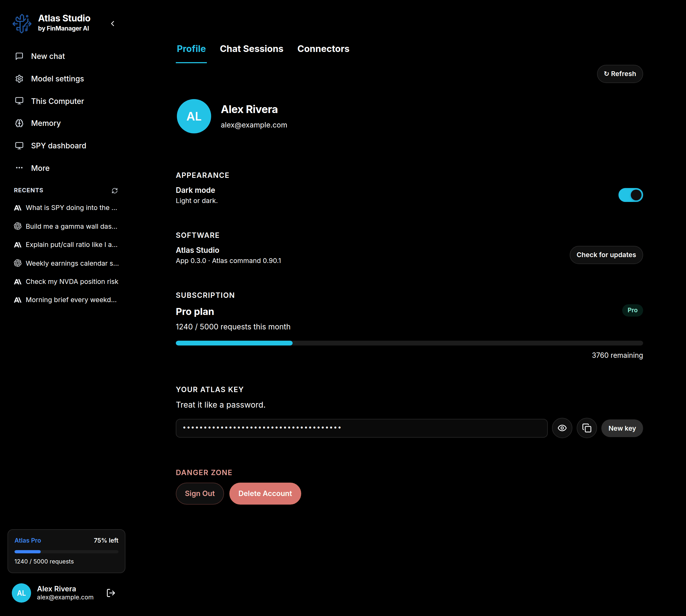The image size is (686, 616).
Task: Open recent chat "Check my NVDA position risk"
Action: coord(66,281)
